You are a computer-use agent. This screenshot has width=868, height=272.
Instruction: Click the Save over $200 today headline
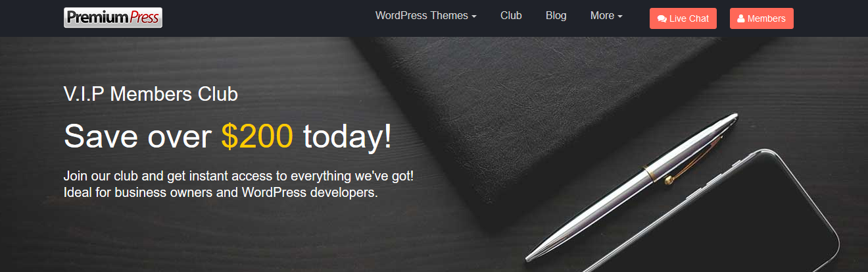228,136
